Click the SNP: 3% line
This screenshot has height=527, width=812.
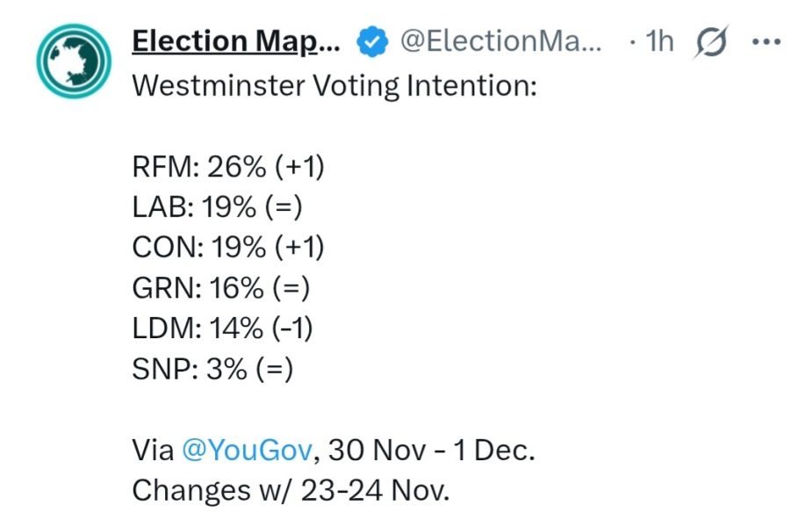[212, 369]
